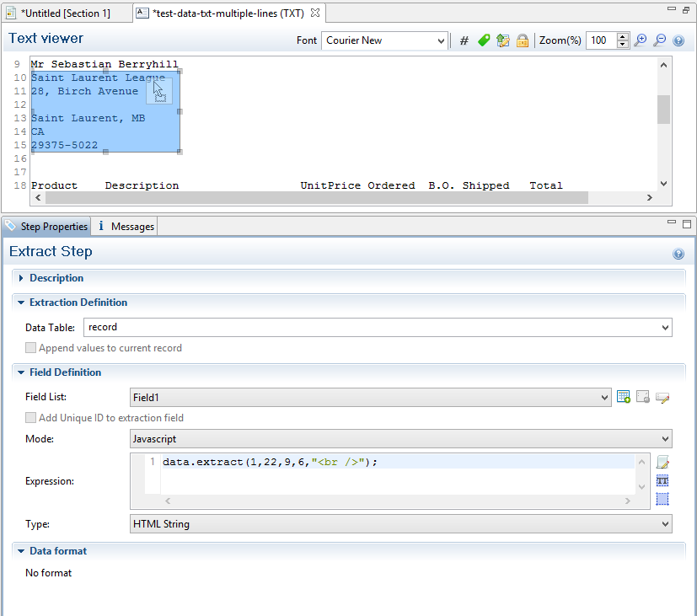
Task: Switch to the Untitled [Section 1] tab
Action: 65,13
